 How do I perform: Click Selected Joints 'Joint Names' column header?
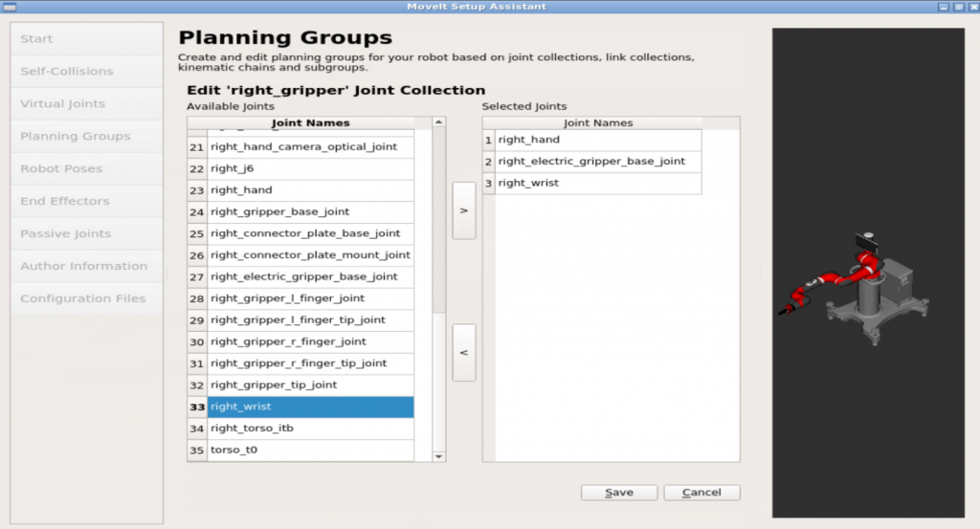[x=598, y=123]
